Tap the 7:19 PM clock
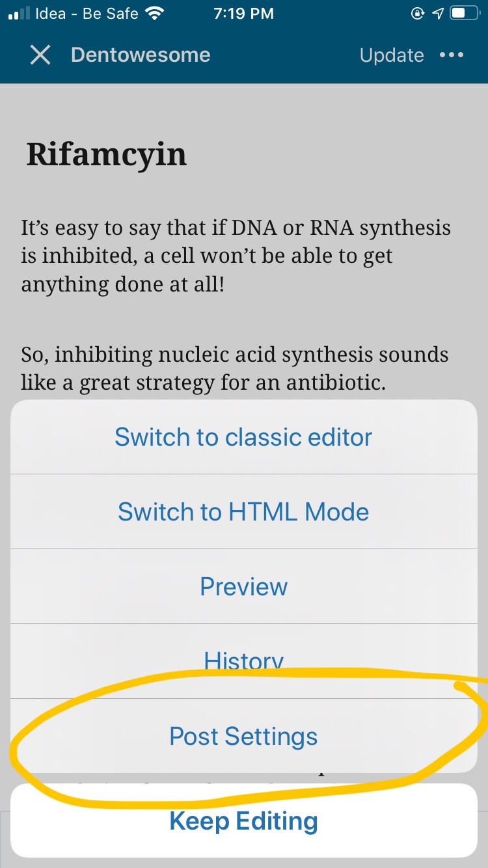This screenshot has height=868, width=488. [243, 14]
